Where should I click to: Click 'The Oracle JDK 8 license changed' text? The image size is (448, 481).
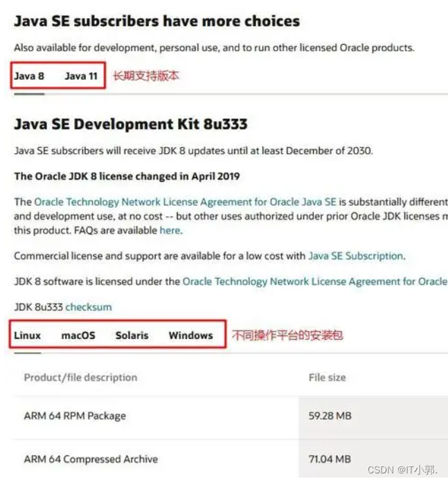click(127, 176)
